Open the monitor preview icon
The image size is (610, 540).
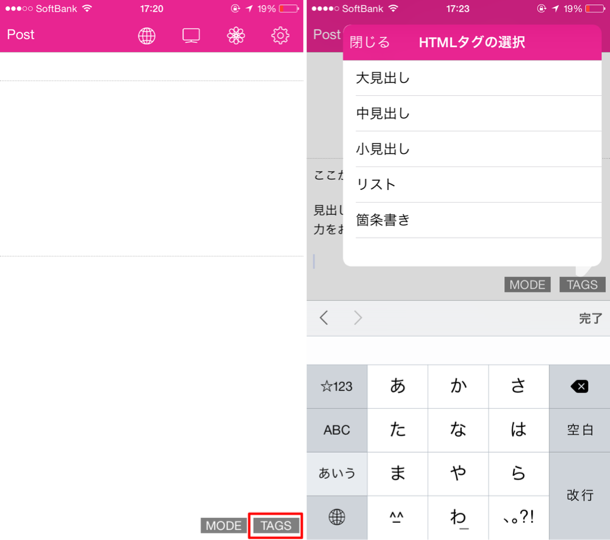(191, 36)
